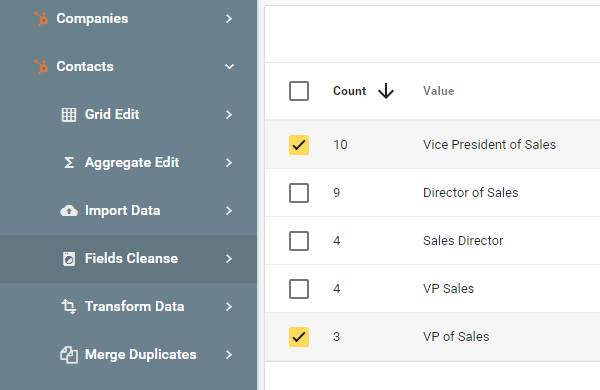Click the Aggregate Edit sigma icon
This screenshot has height=390, width=600.
(69, 163)
